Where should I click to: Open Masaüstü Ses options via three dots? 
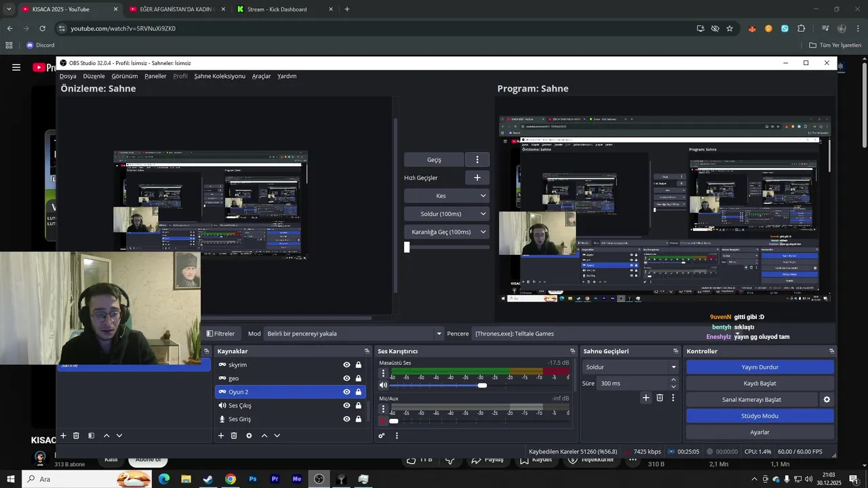point(383,373)
